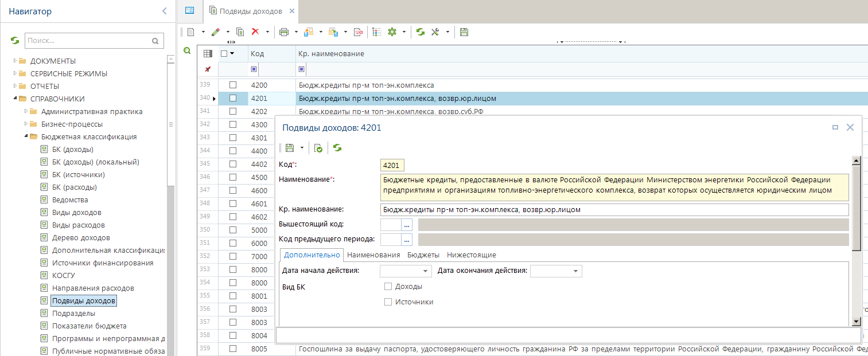Image resolution: width=868 pixels, height=356 pixels.
Task: Open the Дата окончания действия date dropdown
Action: (x=576, y=271)
